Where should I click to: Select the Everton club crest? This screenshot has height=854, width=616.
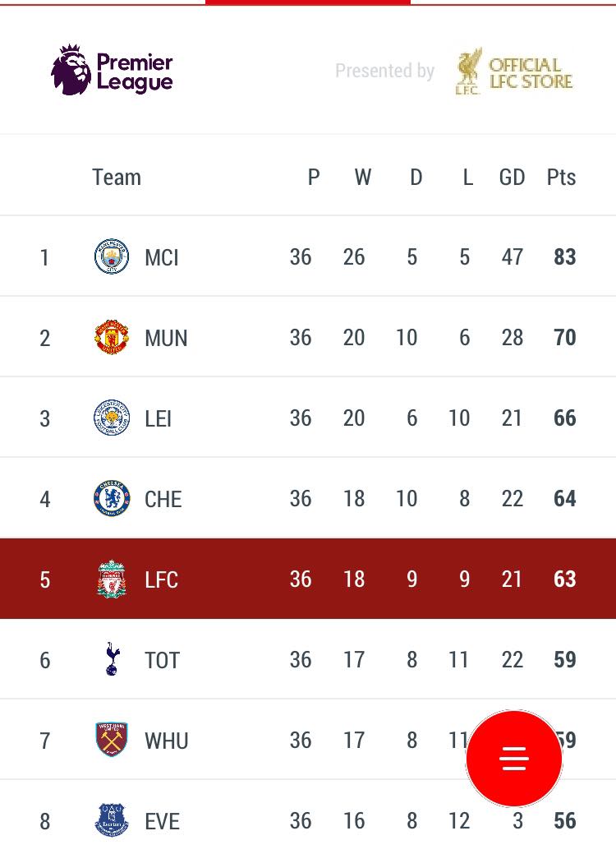(x=112, y=820)
